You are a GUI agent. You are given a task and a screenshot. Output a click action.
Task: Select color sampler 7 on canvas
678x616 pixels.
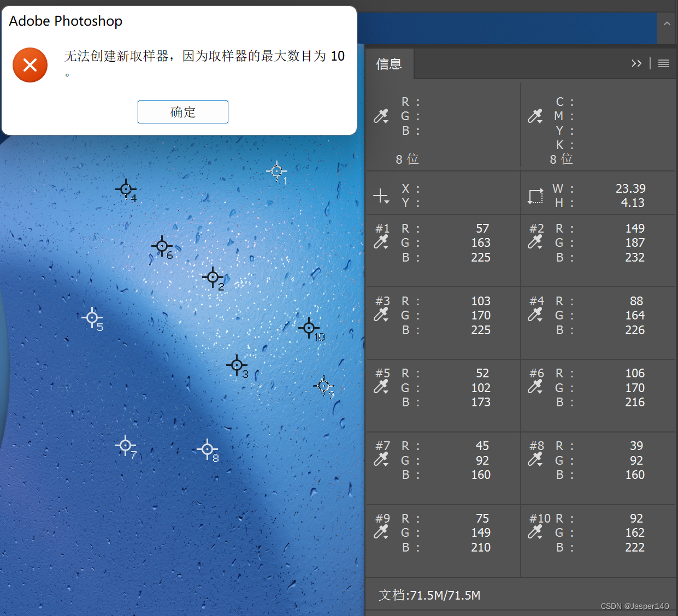click(x=125, y=446)
